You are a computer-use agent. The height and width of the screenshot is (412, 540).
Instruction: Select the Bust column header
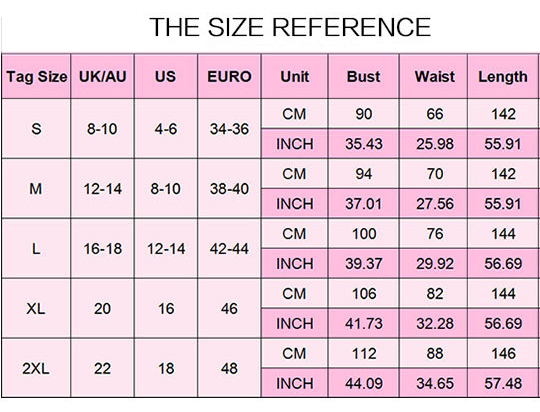pyautogui.click(x=363, y=76)
